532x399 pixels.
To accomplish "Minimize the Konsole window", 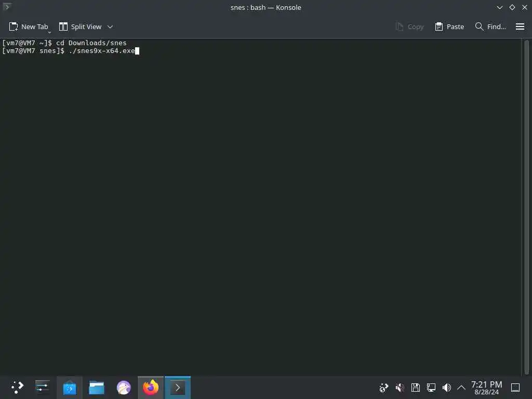I will coord(499,7).
